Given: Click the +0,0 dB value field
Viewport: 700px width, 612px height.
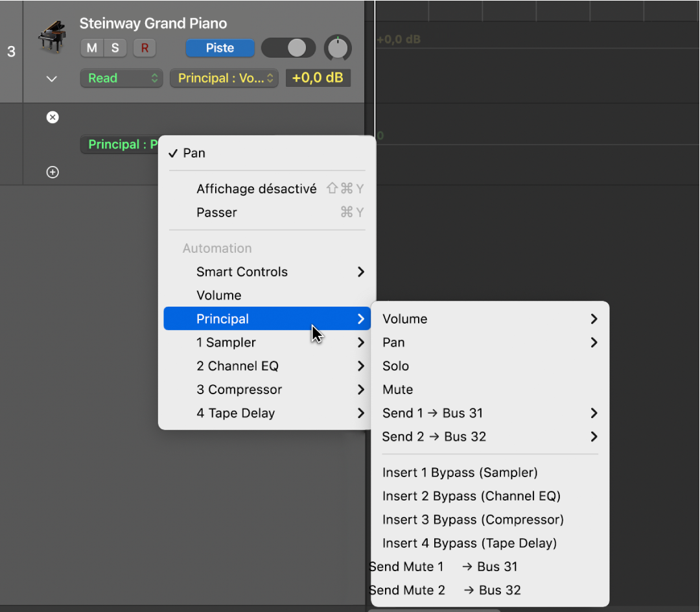Looking at the screenshot, I should coord(318,78).
